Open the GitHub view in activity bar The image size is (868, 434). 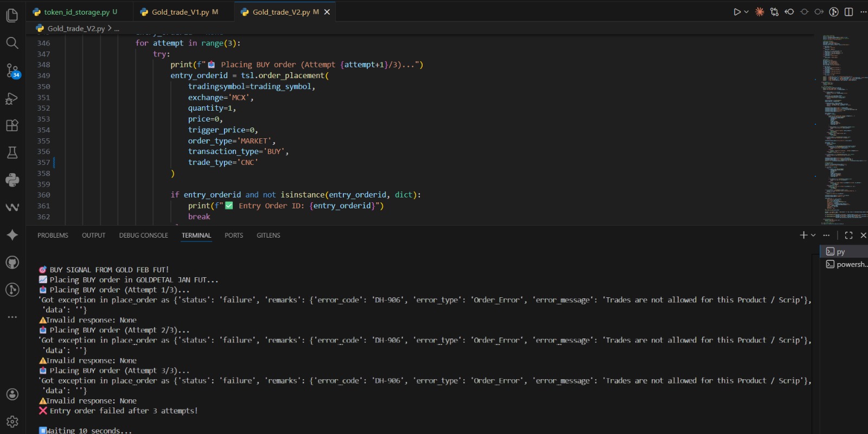click(x=12, y=263)
